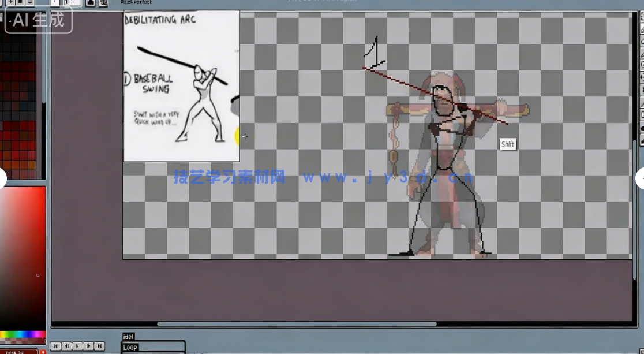The width and height of the screenshot is (644, 354).
Task: Open the ink type selector icon
Action: [x=91, y=2]
